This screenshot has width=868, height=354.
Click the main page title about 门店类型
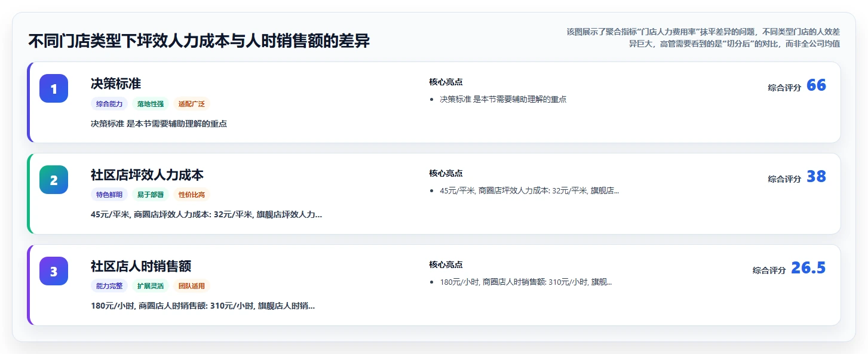click(199, 41)
